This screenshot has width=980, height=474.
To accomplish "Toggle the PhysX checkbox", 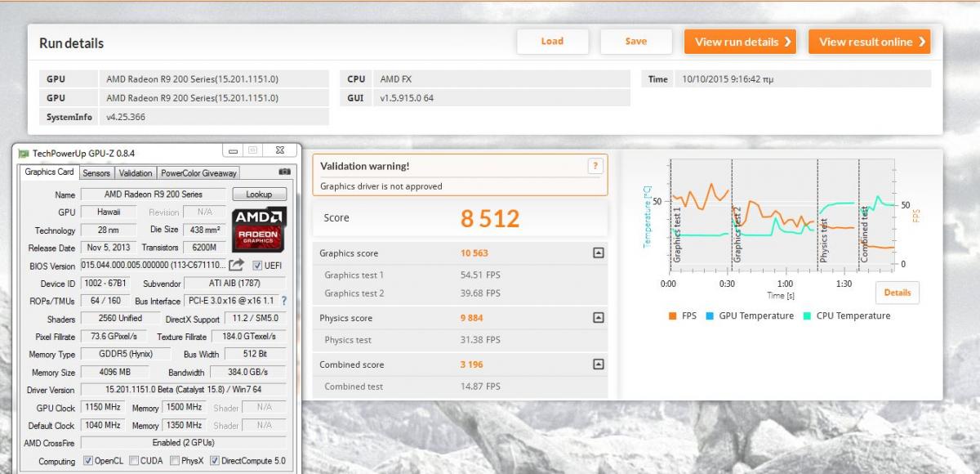I will coord(174,461).
